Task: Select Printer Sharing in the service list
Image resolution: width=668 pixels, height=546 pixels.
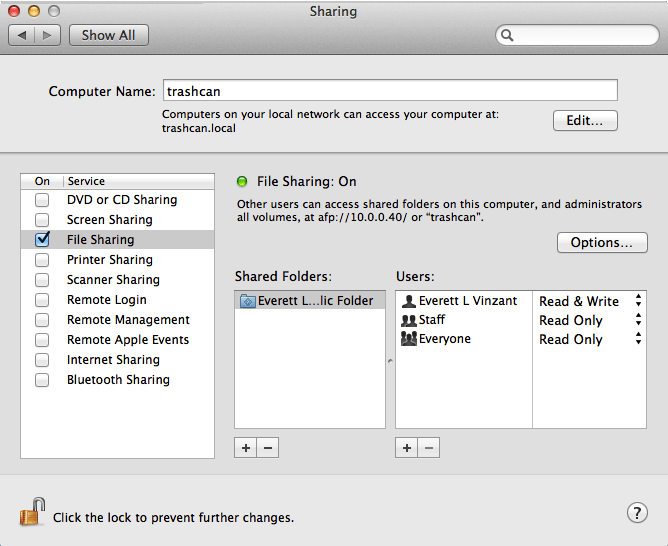Action: (109, 260)
